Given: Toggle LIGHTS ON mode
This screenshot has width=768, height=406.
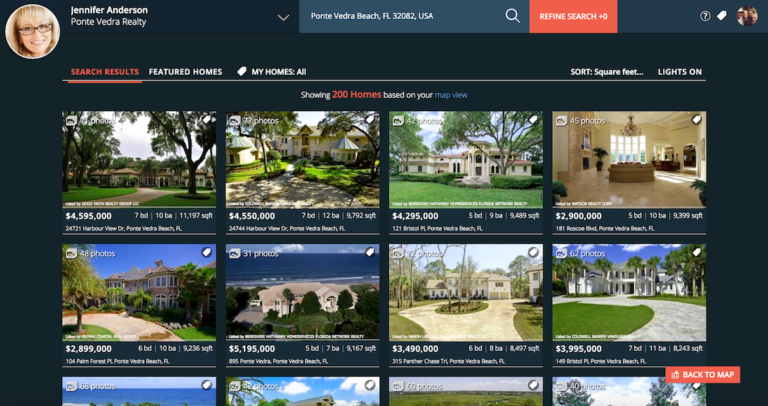Looking at the screenshot, I should pyautogui.click(x=679, y=72).
